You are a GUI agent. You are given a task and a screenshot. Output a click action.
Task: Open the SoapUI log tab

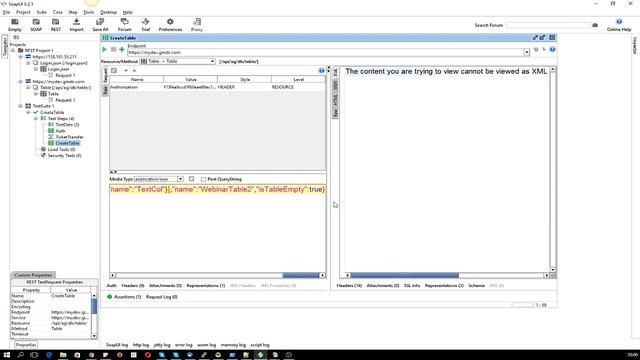pyautogui.click(x=117, y=345)
